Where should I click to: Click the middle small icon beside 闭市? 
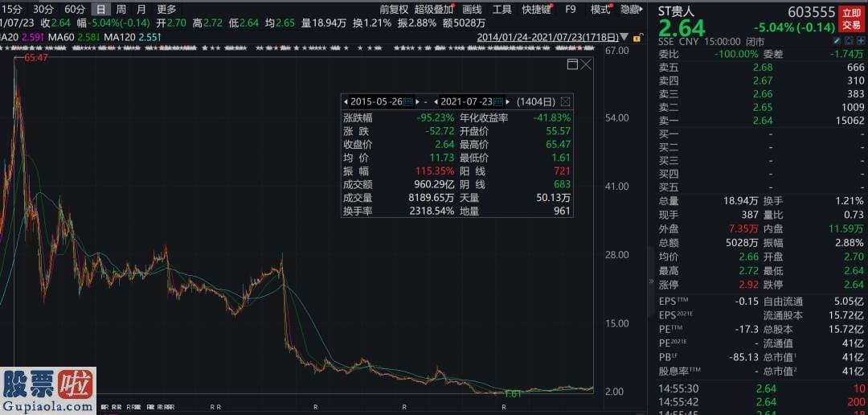[x=850, y=41]
